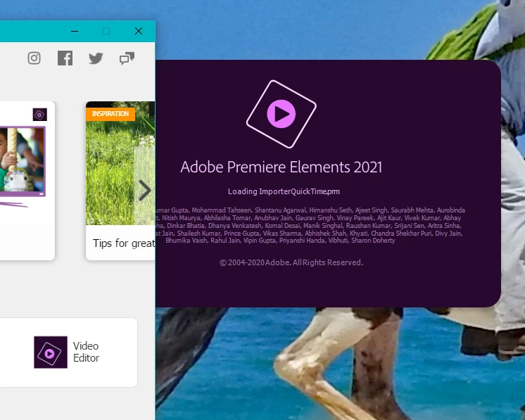Click the Video Editor label
The width and height of the screenshot is (525, 420).
pos(86,352)
